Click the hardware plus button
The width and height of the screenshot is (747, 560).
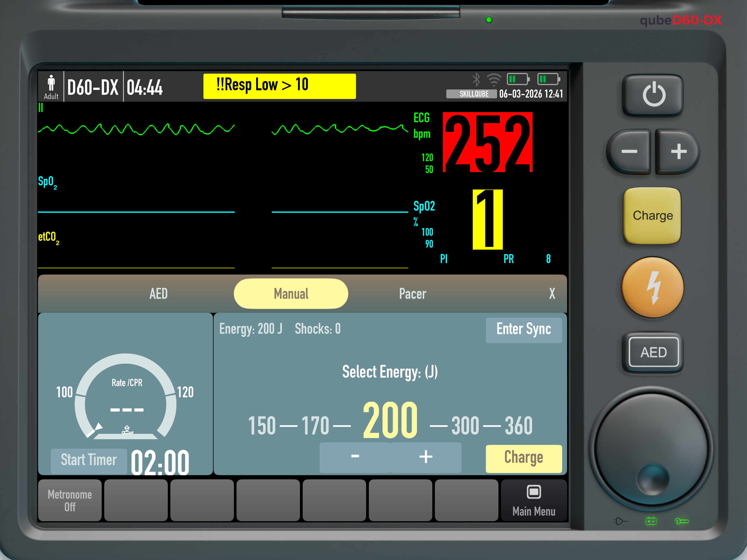pyautogui.click(x=678, y=152)
